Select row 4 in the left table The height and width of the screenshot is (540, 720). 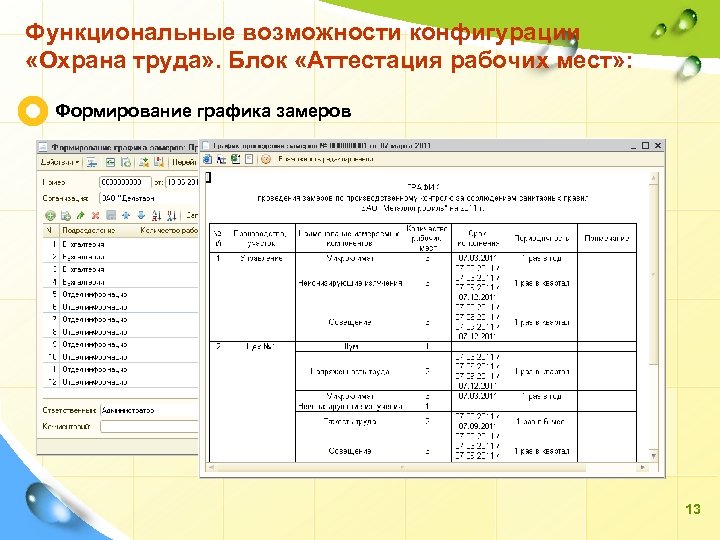(x=120, y=282)
